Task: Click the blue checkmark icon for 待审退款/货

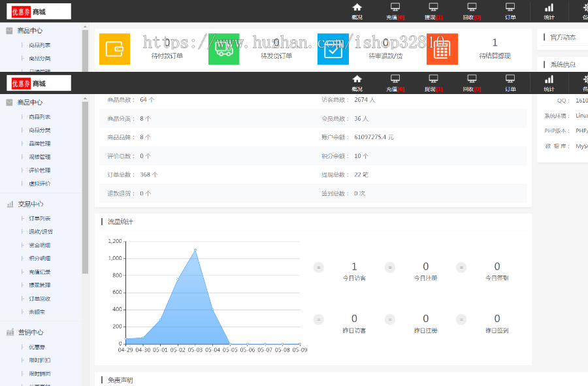Action: tap(333, 49)
